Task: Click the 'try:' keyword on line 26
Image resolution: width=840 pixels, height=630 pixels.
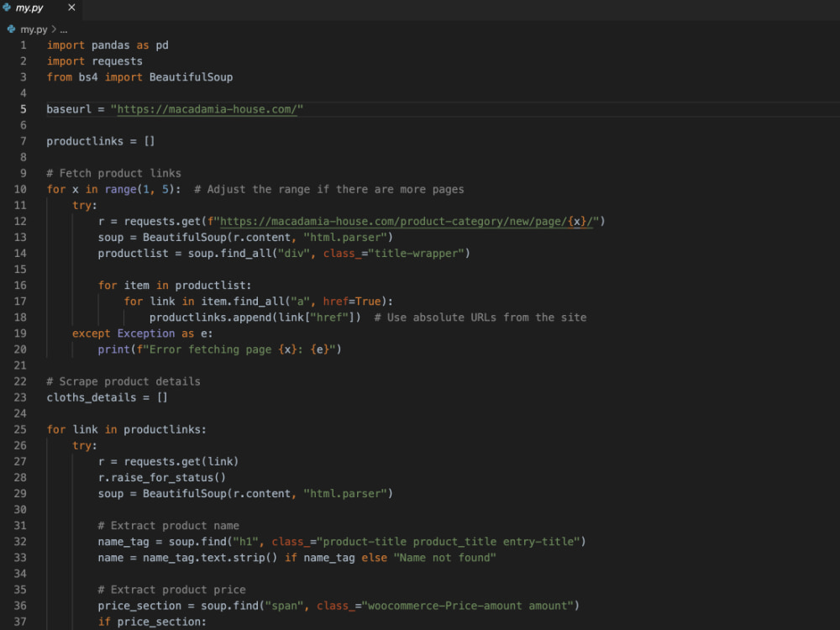Action: [85, 446]
